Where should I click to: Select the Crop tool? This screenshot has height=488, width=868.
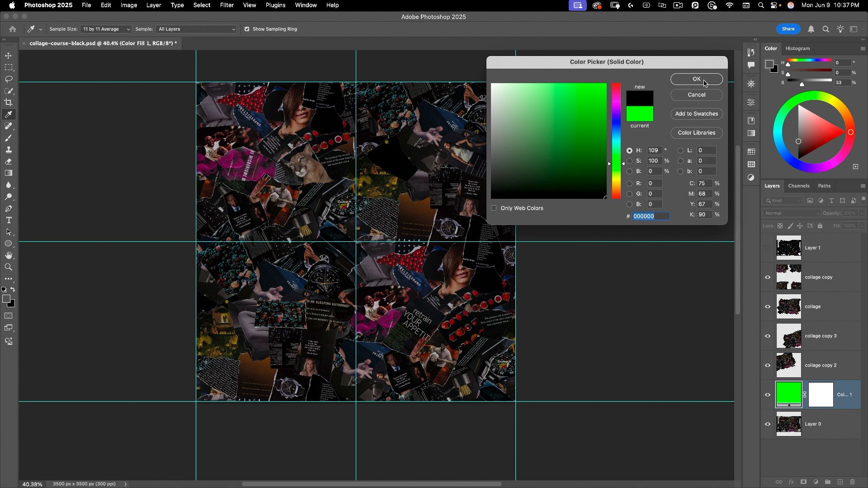point(9,103)
